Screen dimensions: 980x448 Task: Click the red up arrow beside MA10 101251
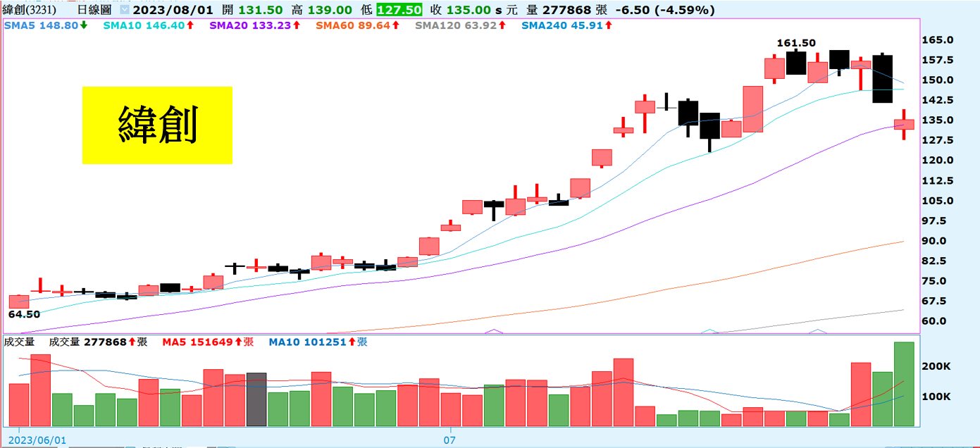point(352,342)
